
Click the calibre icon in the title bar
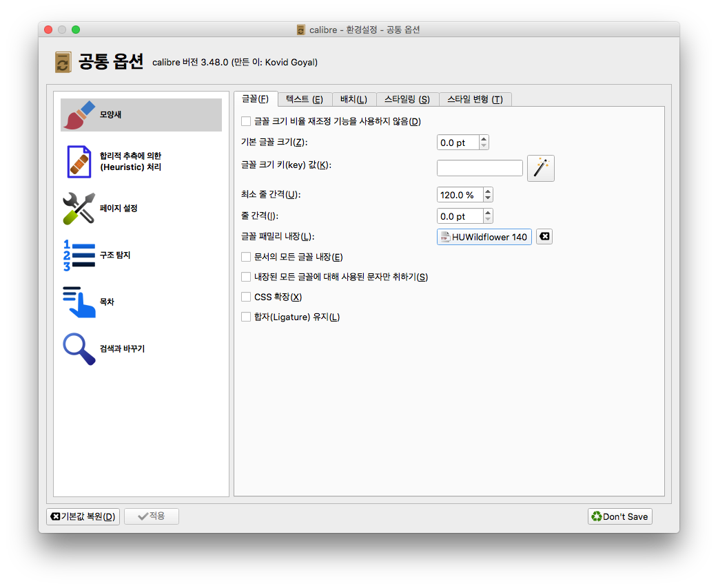click(301, 30)
